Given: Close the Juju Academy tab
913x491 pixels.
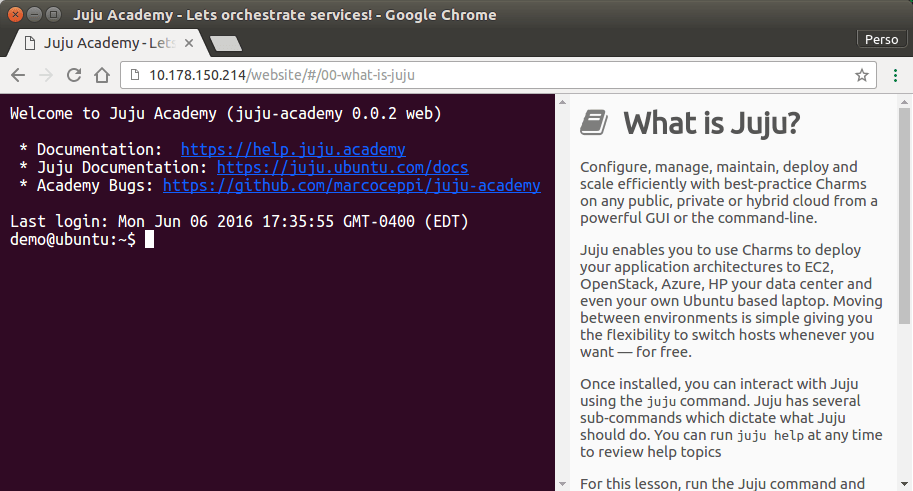Looking at the screenshot, I should pos(188,42).
